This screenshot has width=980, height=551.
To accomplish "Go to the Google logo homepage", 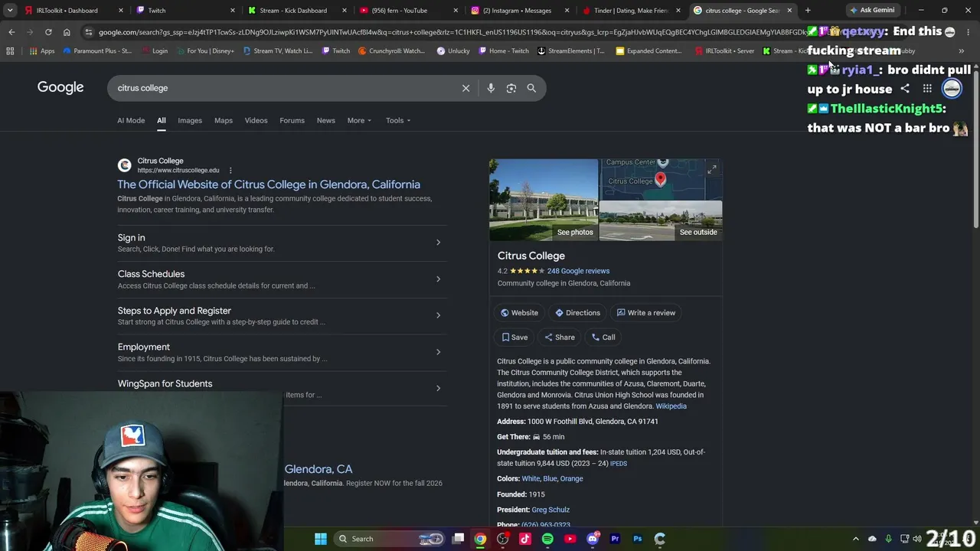I will pos(60,87).
